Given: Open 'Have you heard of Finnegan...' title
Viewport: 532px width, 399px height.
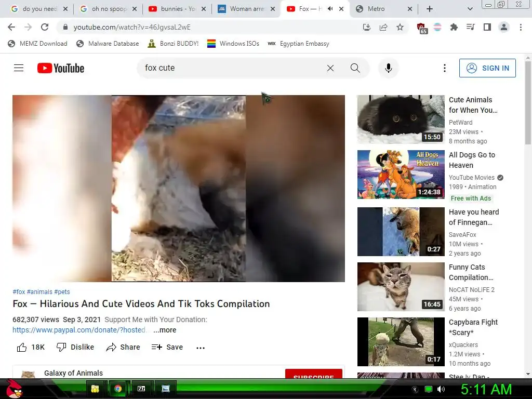Looking at the screenshot, I should pyautogui.click(x=474, y=217).
